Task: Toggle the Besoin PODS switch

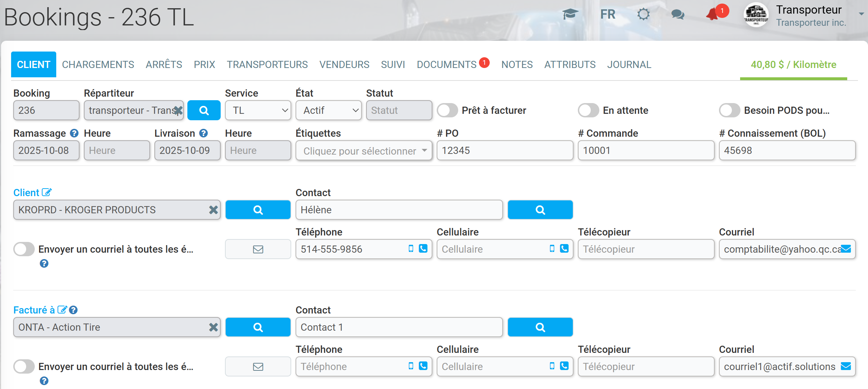Action: pyautogui.click(x=730, y=110)
